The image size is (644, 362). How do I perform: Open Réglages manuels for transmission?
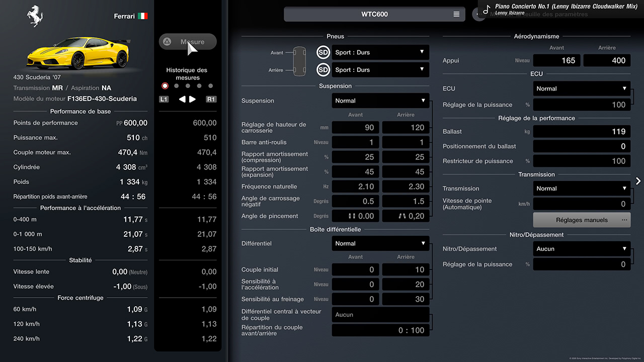point(582,220)
